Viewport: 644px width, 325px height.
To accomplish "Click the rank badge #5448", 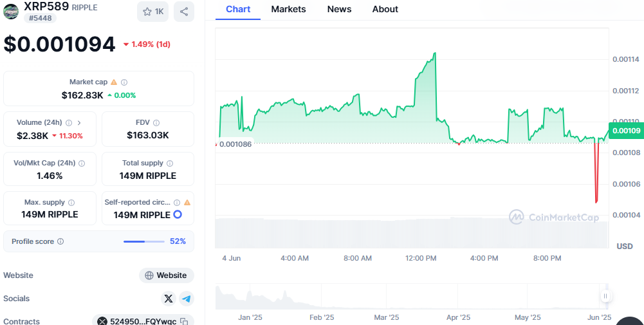I will click(x=41, y=18).
